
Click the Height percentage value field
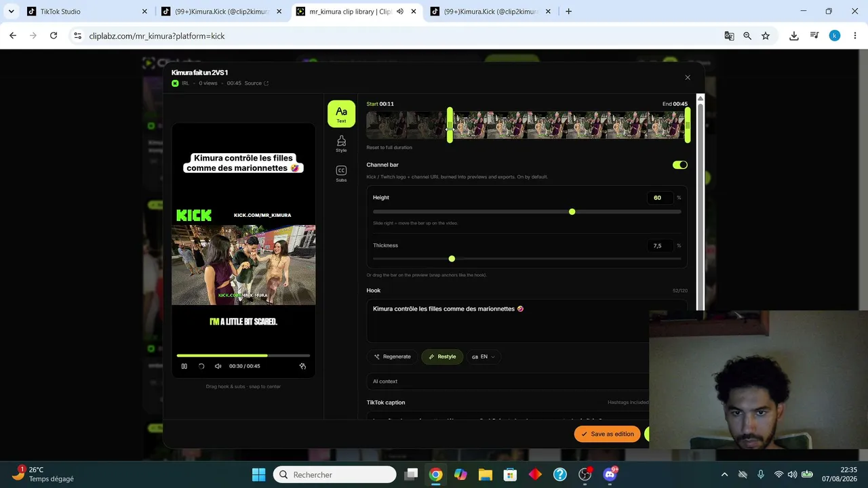[660, 198]
